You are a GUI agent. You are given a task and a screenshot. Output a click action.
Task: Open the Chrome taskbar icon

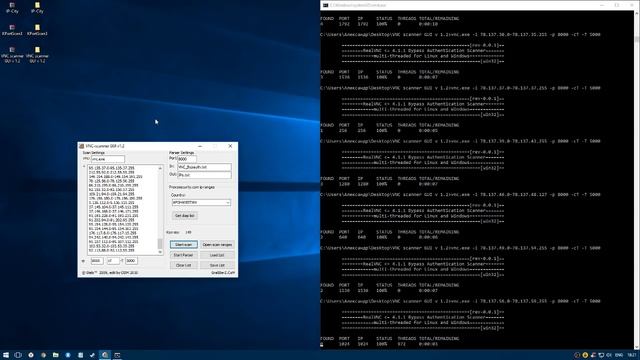coord(31,355)
